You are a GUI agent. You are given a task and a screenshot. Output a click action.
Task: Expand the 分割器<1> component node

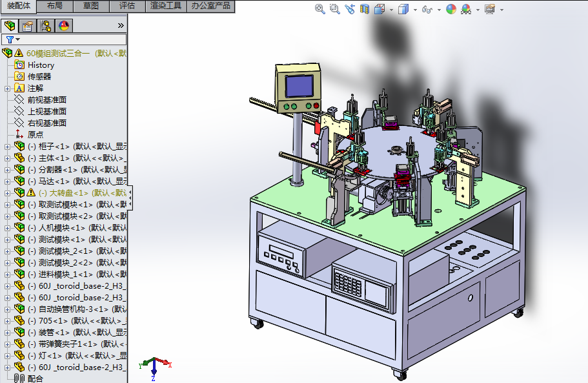7,170
